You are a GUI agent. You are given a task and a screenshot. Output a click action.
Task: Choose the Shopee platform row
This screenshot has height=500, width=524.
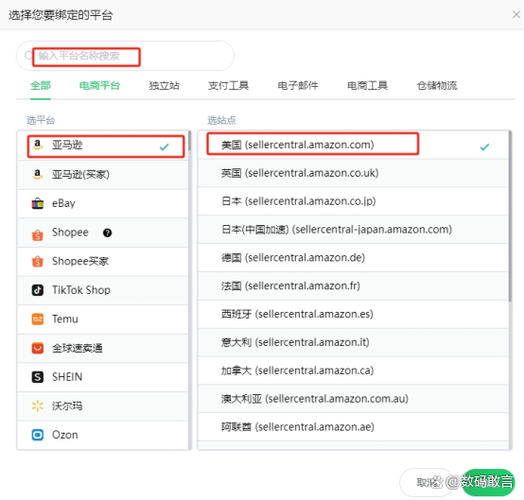(103, 233)
